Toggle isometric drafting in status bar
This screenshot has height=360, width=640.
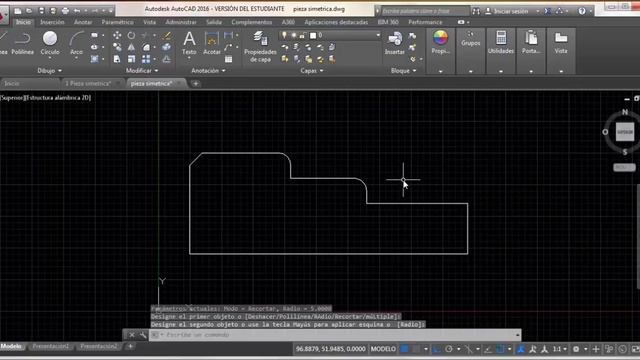[x=469, y=349]
